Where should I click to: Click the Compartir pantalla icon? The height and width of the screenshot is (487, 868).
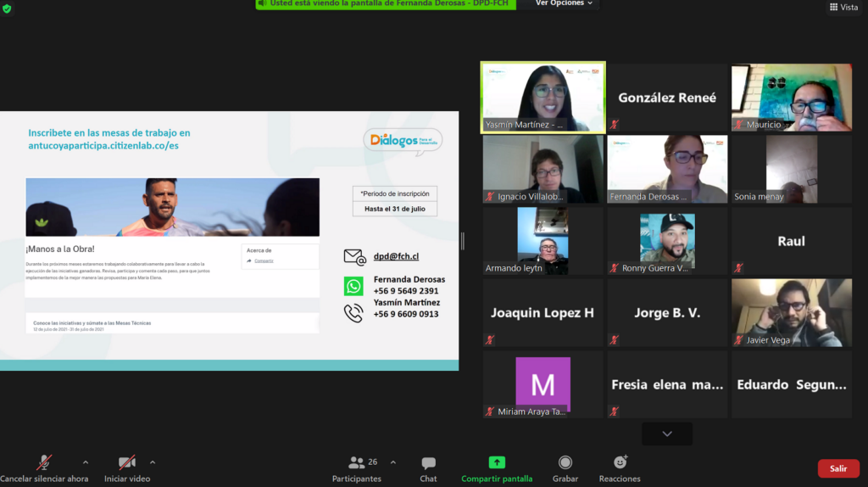click(x=497, y=462)
